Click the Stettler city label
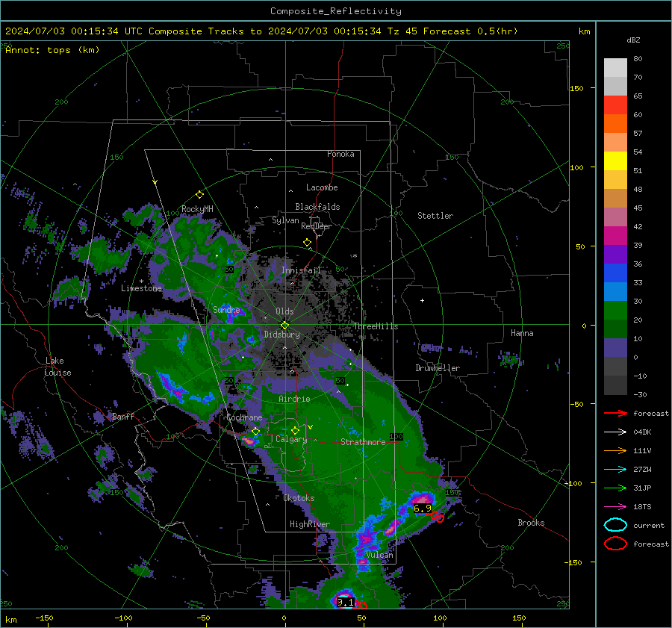Viewport: 672px width, 628px height. [x=435, y=216]
